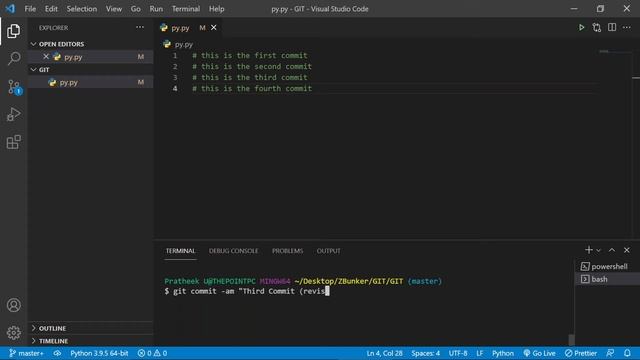Open py.py under GIT folder

point(91,82)
